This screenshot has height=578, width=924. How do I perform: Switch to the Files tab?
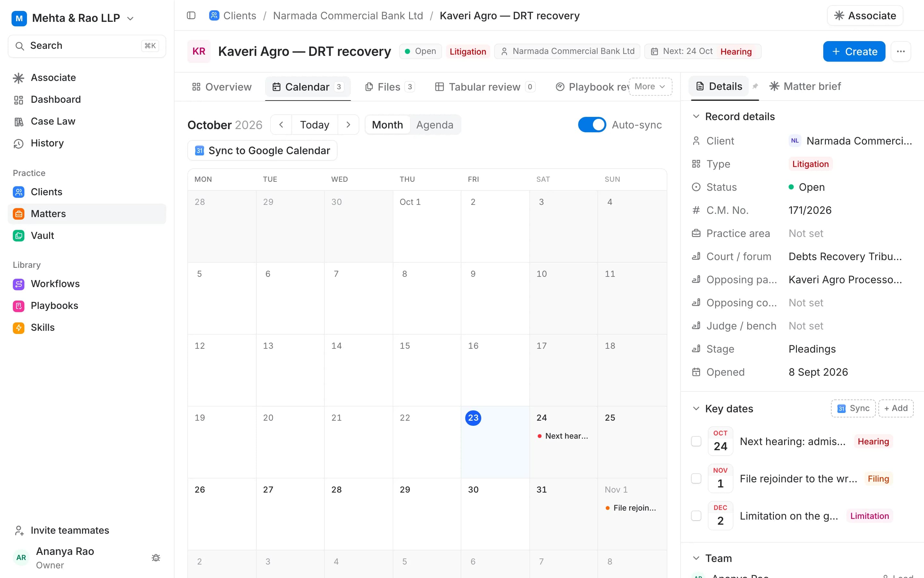[x=390, y=87]
